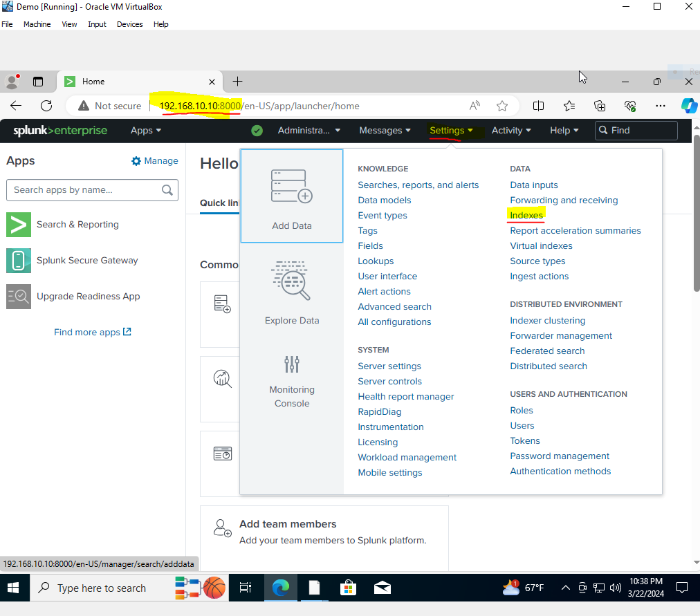The width and height of the screenshot is (700, 616).
Task: Click the Read aloud icon in the address bar
Action: pyautogui.click(x=475, y=106)
